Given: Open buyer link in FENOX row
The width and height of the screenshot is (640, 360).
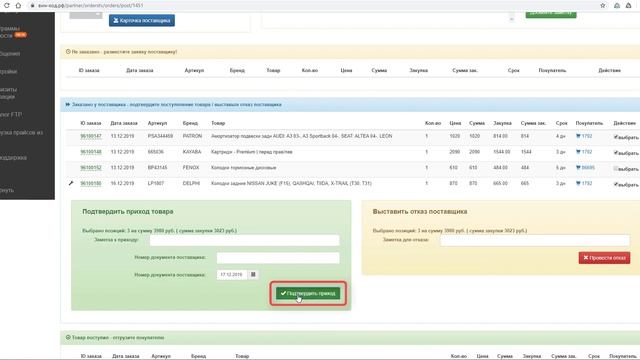Looking at the screenshot, I should (x=588, y=167).
